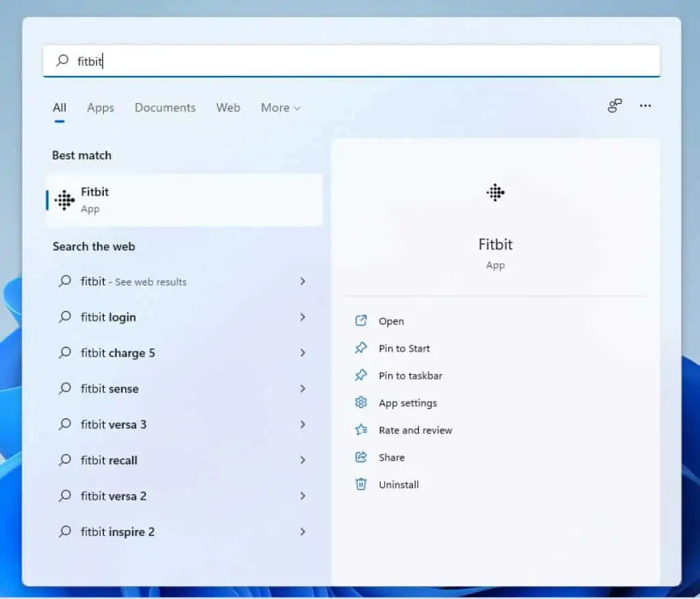Viewport: 700px width, 599px height.
Task: Click the Pin to taskbar icon
Action: 362,375
